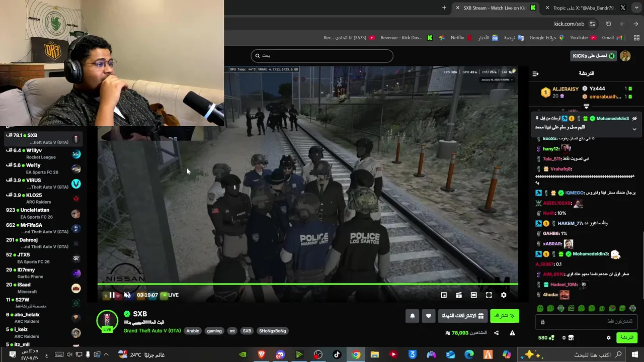Click the Get KICKs button
The width and height of the screenshot is (644, 362).
click(x=594, y=56)
